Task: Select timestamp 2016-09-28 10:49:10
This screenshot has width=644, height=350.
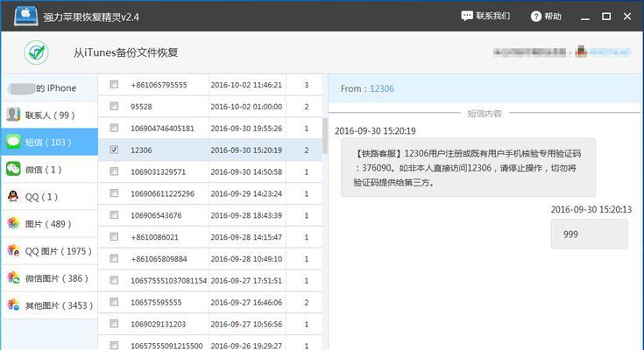Action: coord(246,259)
